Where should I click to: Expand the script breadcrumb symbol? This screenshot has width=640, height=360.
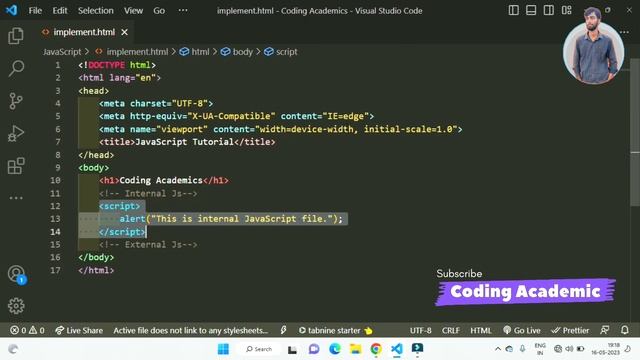point(281,52)
